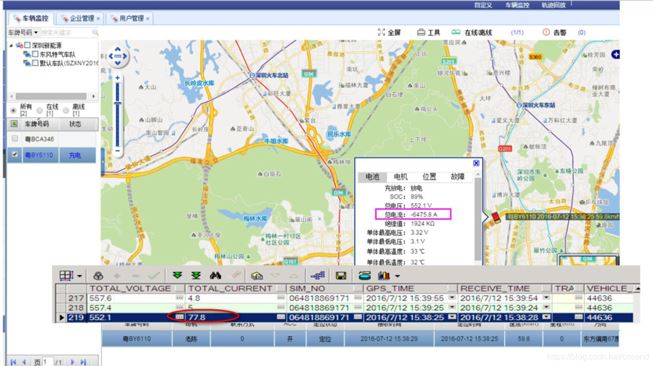The image size is (653, 366).
Task: Open the 工具 tools menu
Action: [x=429, y=32]
